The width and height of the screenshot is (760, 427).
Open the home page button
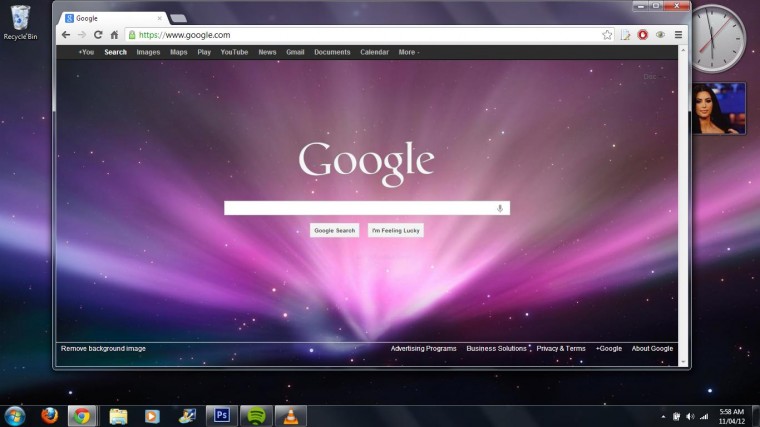[x=114, y=35]
